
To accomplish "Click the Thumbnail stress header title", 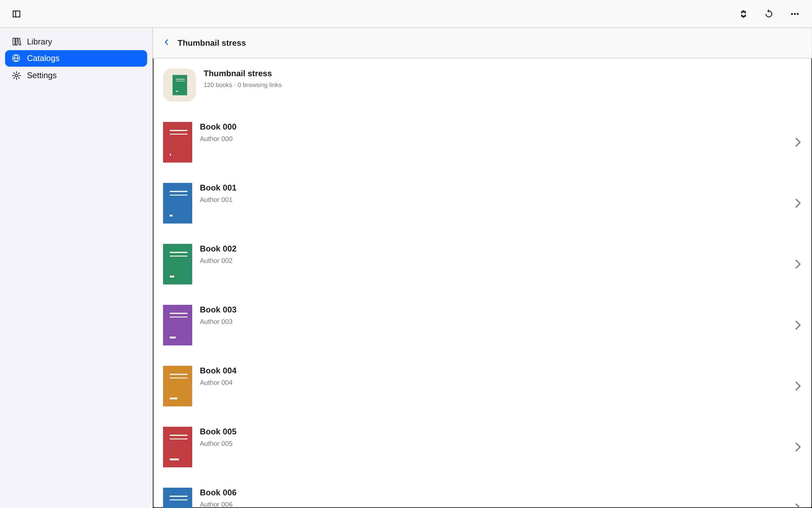I will pos(212,43).
